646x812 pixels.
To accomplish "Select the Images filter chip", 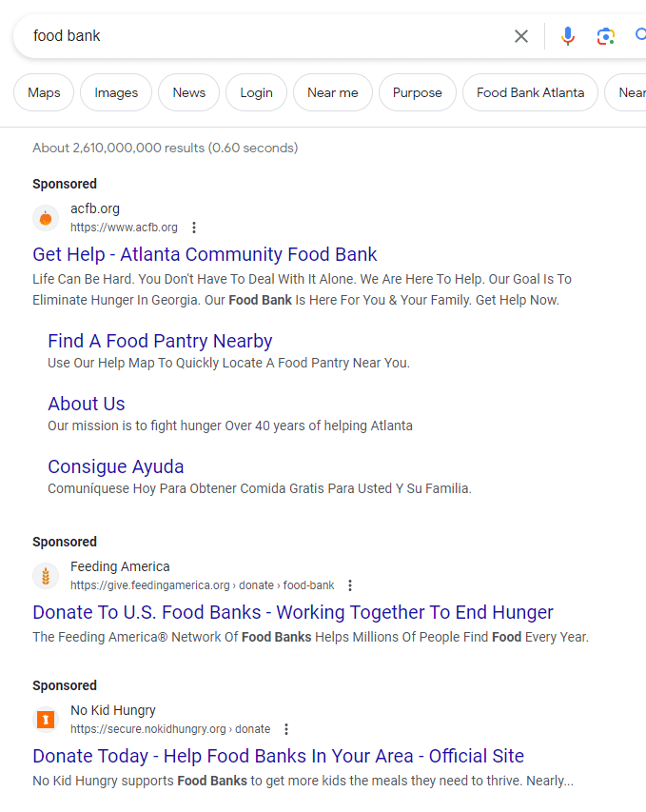I will coord(116,92).
